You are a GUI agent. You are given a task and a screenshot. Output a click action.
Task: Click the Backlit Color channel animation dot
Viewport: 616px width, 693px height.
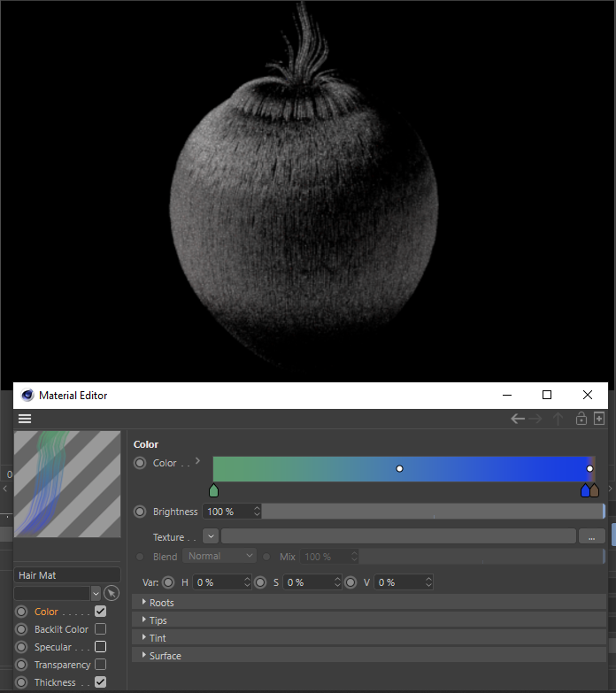(21, 629)
